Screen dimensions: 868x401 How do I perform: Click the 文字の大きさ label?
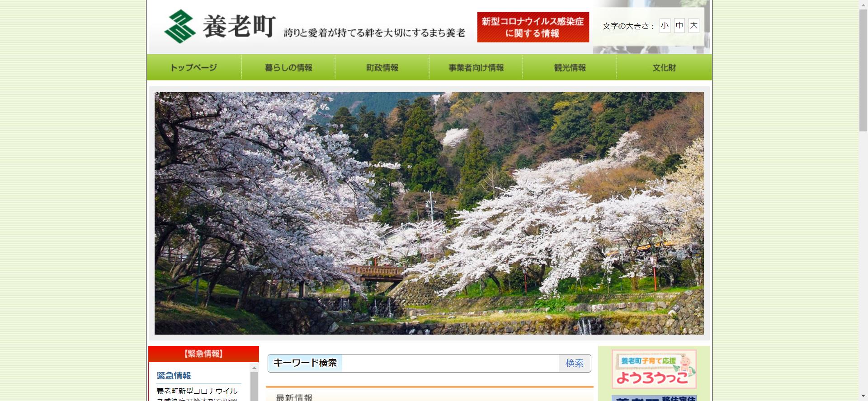coord(628,26)
